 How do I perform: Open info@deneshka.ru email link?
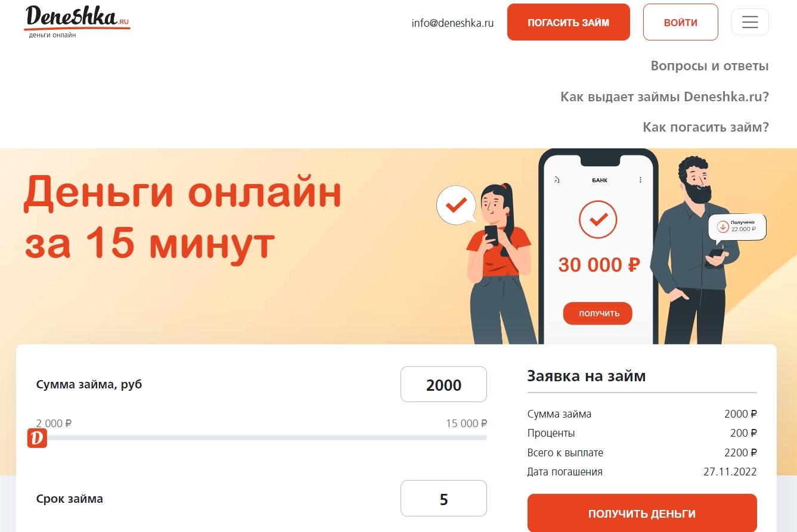(x=452, y=23)
